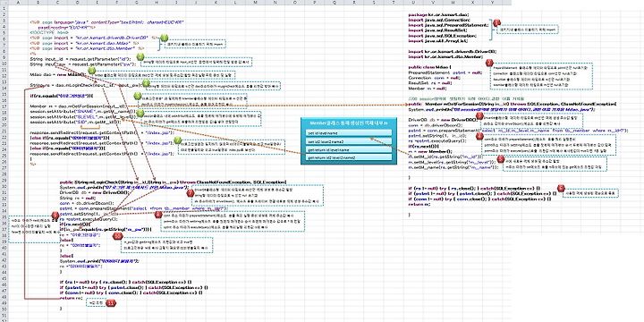Viewport: 644px width, 322px height.
Task: Select column P header
Action: [316, 3]
